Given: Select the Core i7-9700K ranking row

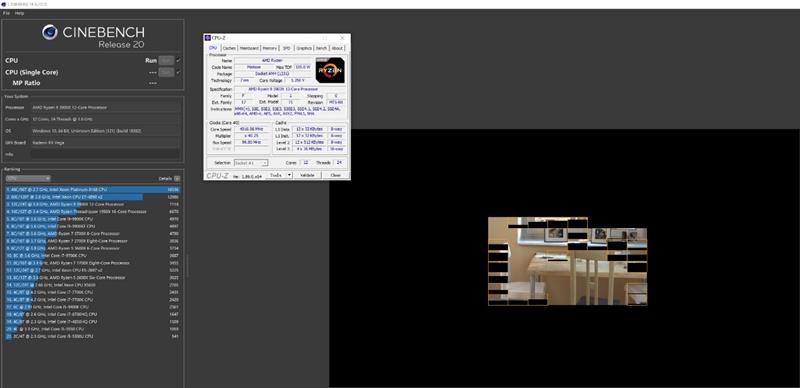Looking at the screenshot, I should click(92, 255).
